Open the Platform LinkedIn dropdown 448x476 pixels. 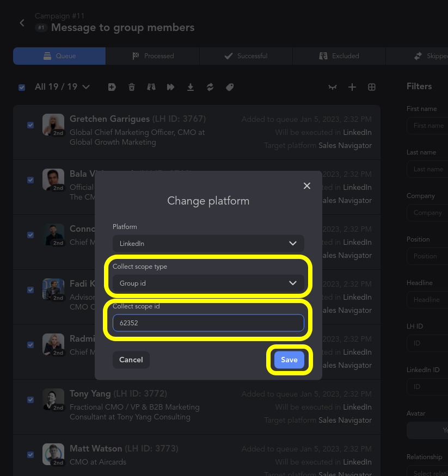click(208, 244)
